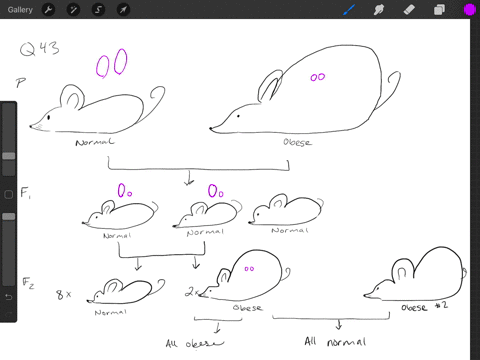Select the Eraser tool
This screenshot has width=480, height=360.
(409, 10)
